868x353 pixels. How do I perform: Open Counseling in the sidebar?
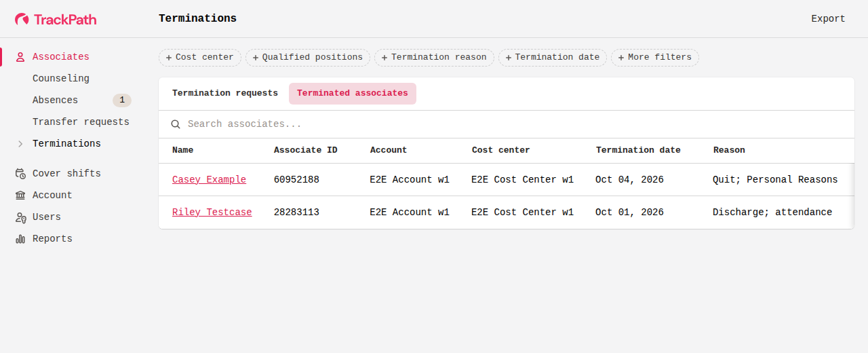tap(61, 79)
